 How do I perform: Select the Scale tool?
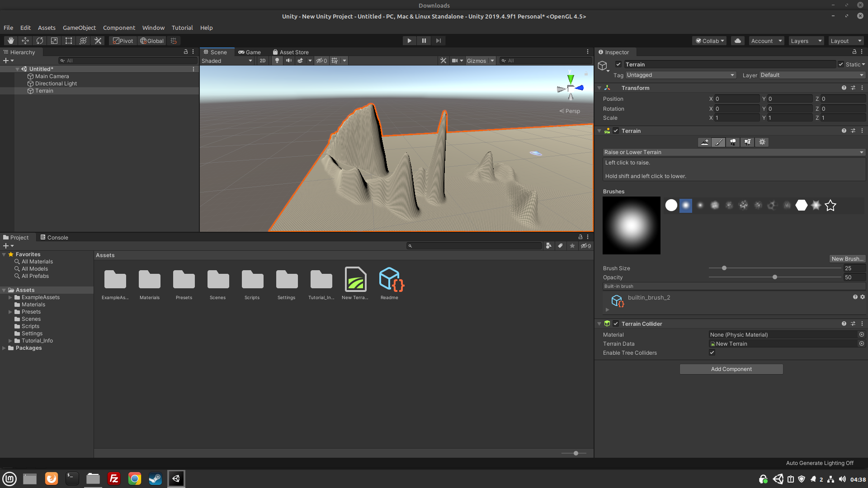pyautogui.click(x=54, y=41)
